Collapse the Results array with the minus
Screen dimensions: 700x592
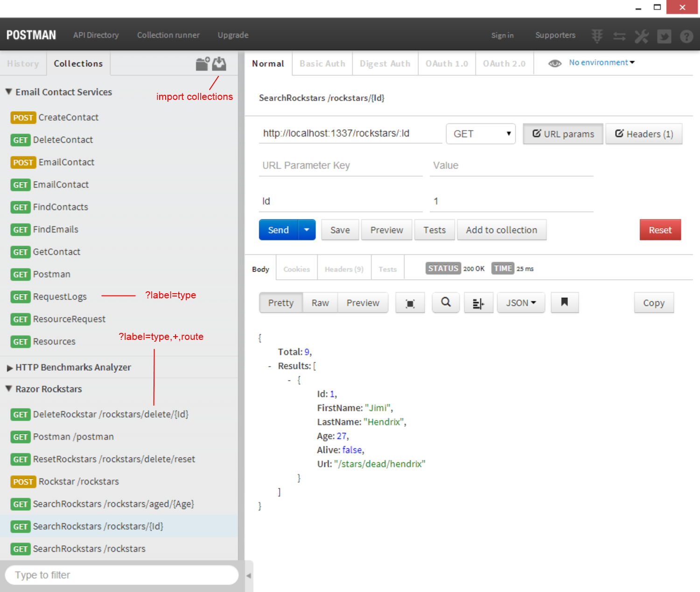pos(270,366)
